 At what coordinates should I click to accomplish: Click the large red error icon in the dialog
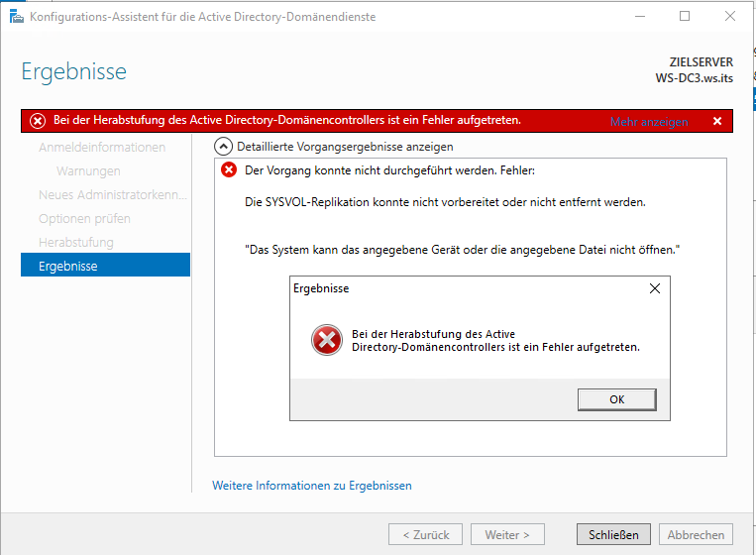[x=327, y=340]
